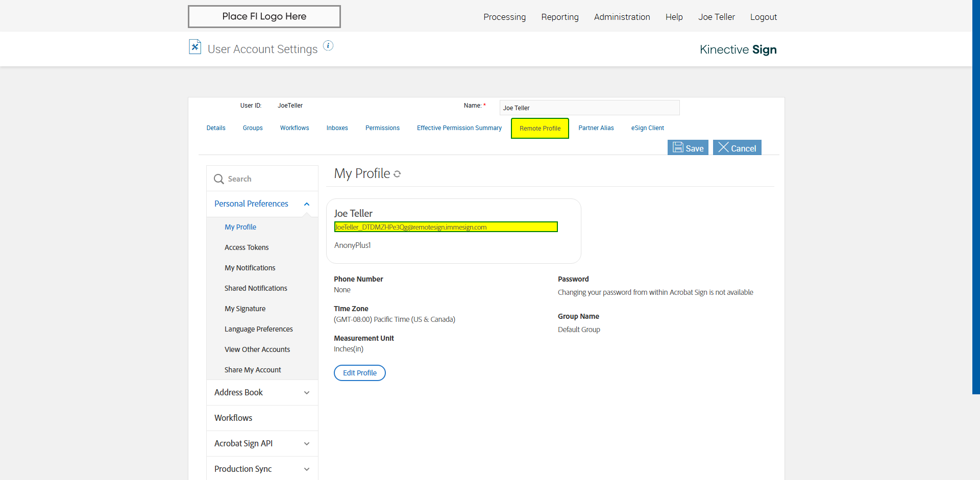This screenshot has width=980, height=480.
Task: Open the Help menu
Action: click(674, 17)
